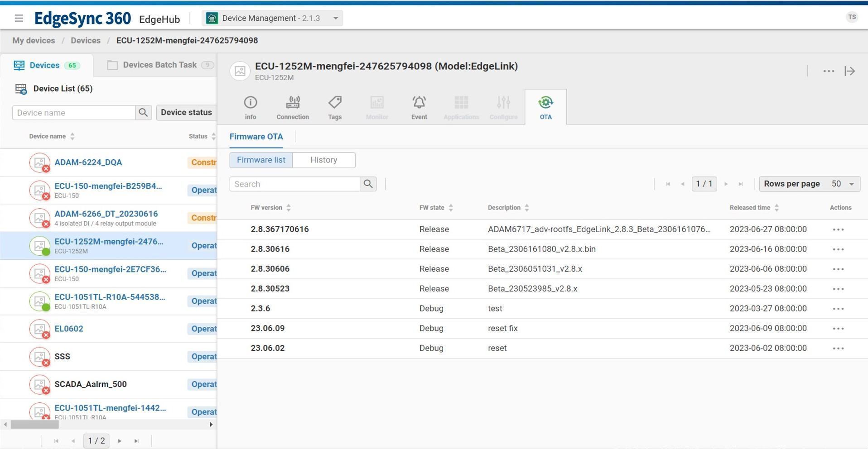This screenshot has height=449, width=868.
Task: Open the Device status filter dropdown
Action: click(x=186, y=113)
